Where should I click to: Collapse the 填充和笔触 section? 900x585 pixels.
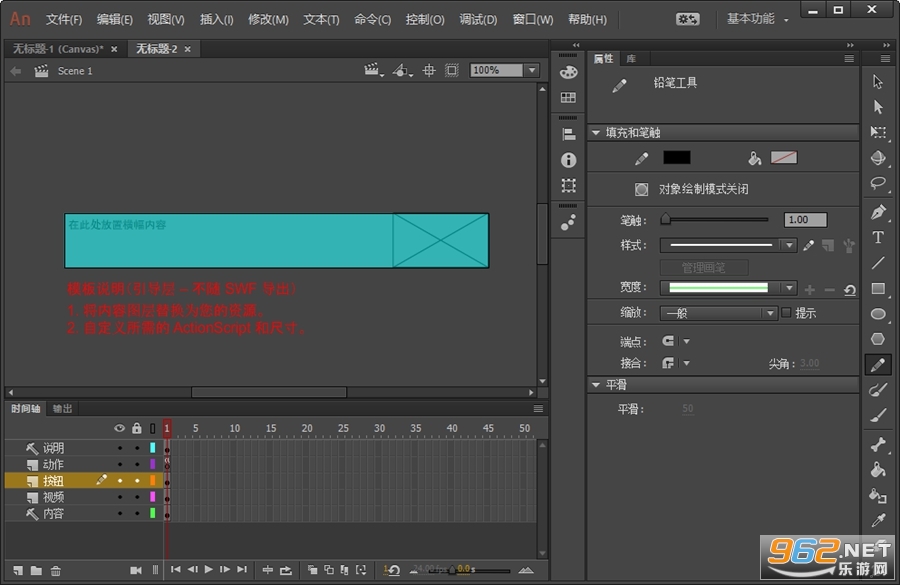pos(596,133)
